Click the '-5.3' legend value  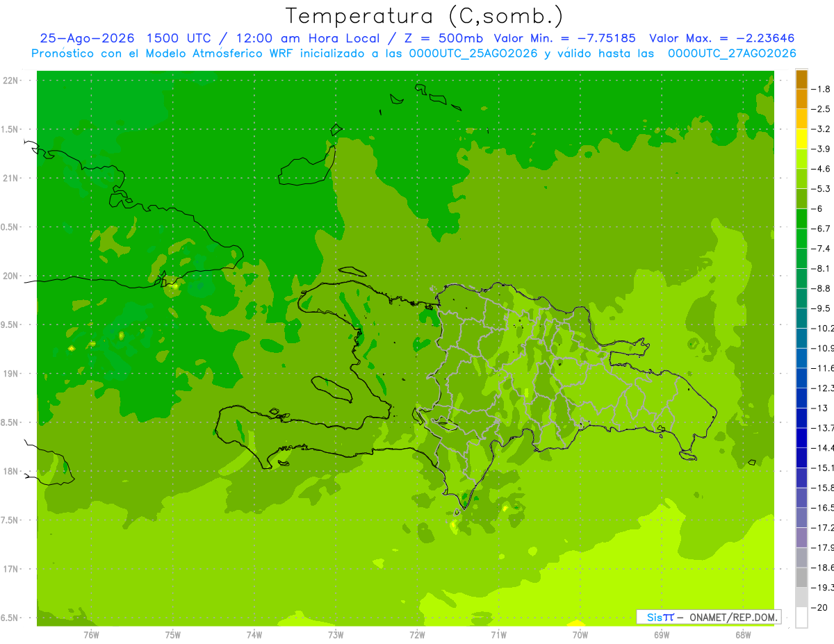point(821,188)
